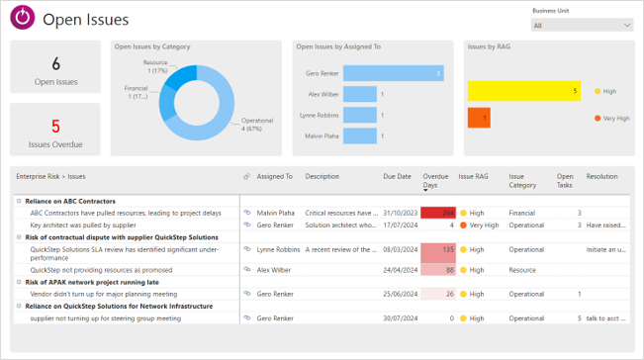Open link icon for Malvin Plaha row

point(247,213)
